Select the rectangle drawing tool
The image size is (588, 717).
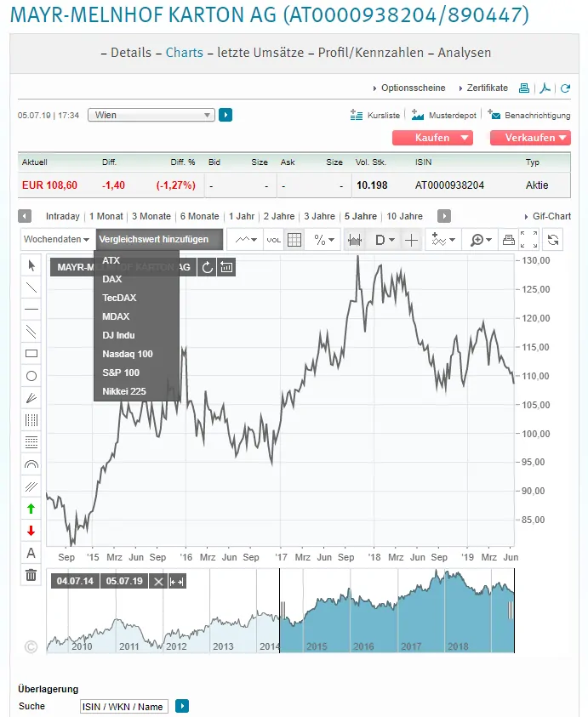tap(31, 354)
